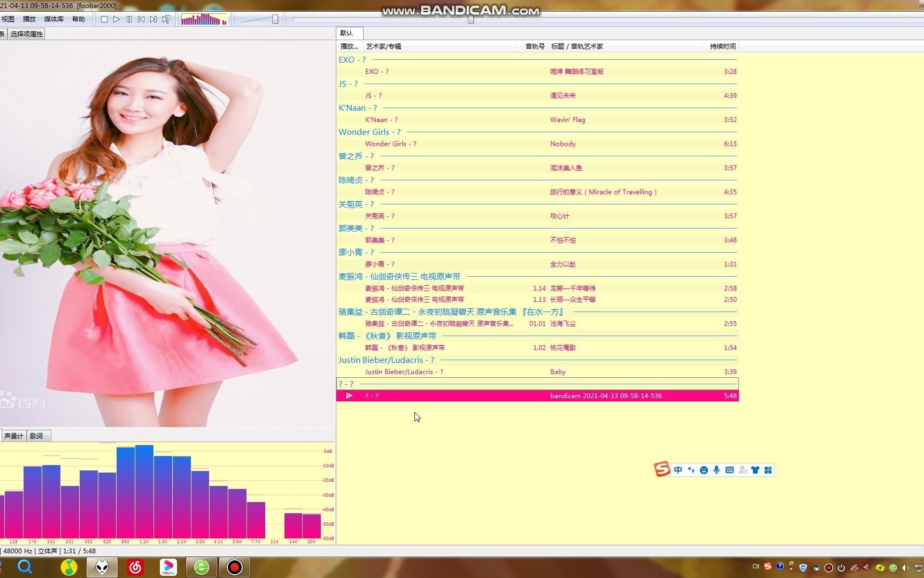This screenshot has width=924, height=578.
Task: Select the Baby track by Justin Bieber/Ludacris
Action: pyautogui.click(x=537, y=372)
